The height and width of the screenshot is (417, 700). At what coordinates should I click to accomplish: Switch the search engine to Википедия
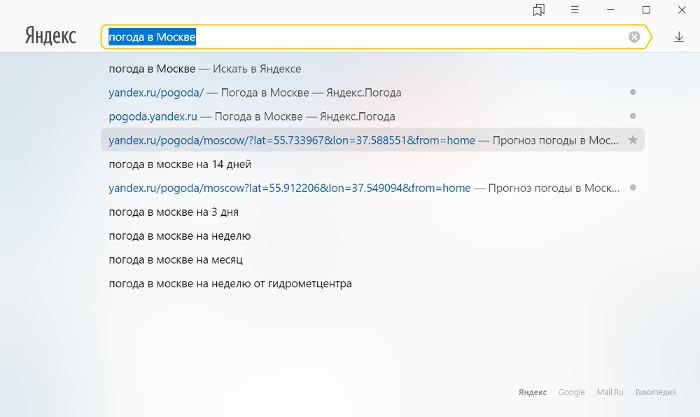click(x=655, y=392)
